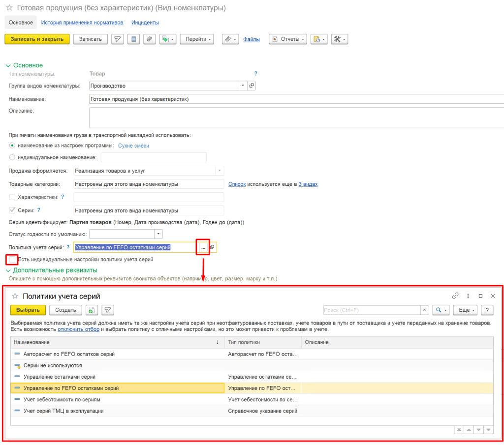Focus the Поиск (Ctrl+F) search field

point(372,310)
